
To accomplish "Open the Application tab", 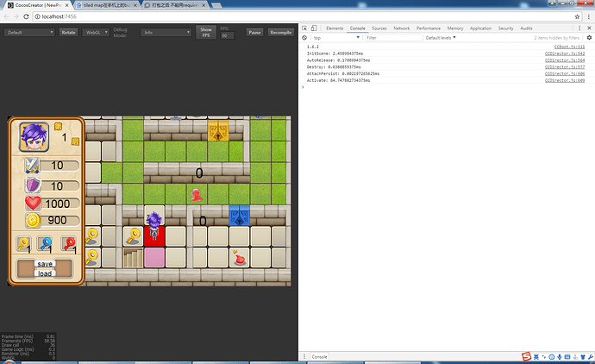I will [480, 28].
